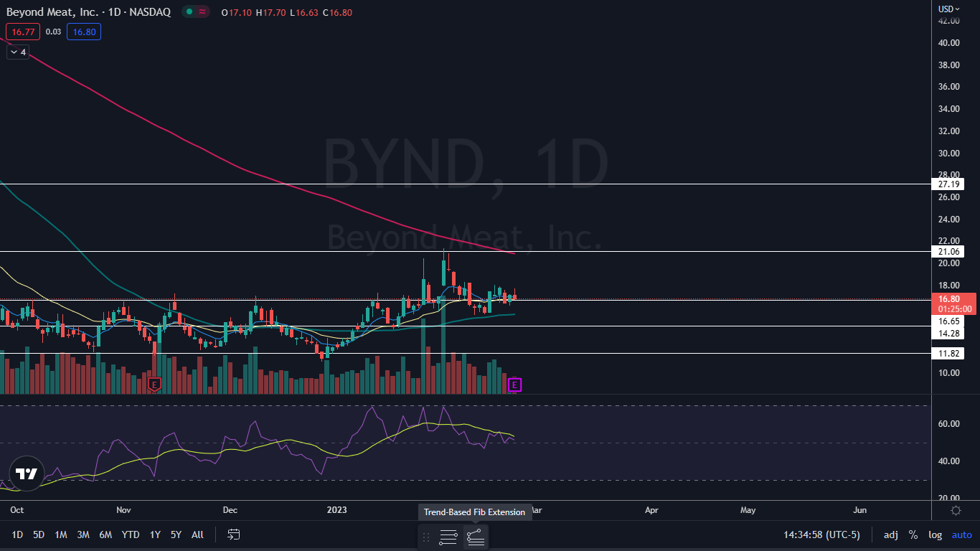
Task: Open the Go to date calendar icon
Action: [234, 534]
